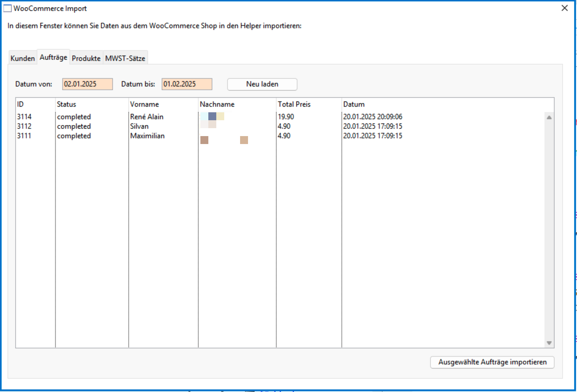Click the WooCommerce Import window icon
This screenshot has width=577, height=392.
[x=8, y=8]
